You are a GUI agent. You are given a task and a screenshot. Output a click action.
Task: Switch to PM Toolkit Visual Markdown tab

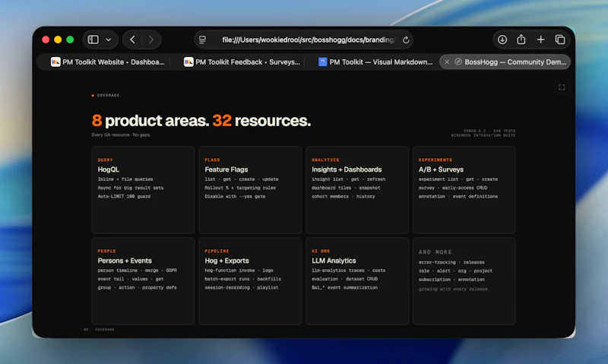point(375,62)
